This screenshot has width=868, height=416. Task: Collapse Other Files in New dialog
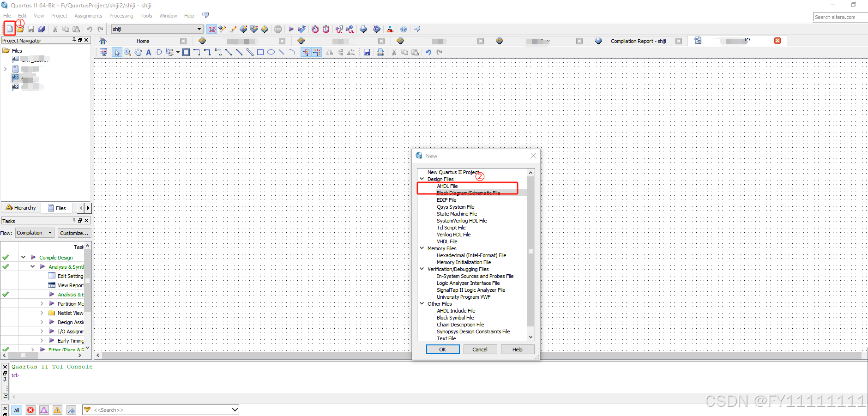click(x=422, y=303)
